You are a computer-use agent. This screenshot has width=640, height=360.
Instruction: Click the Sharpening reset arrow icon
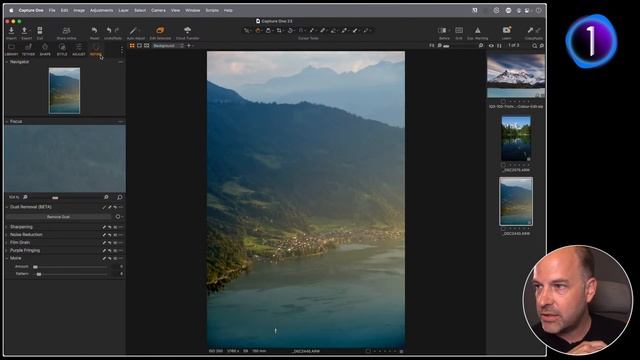pos(109,227)
